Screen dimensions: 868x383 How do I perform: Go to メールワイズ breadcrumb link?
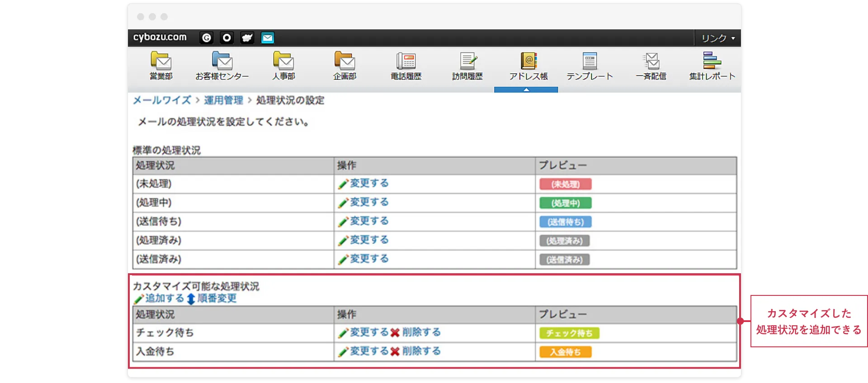click(162, 100)
